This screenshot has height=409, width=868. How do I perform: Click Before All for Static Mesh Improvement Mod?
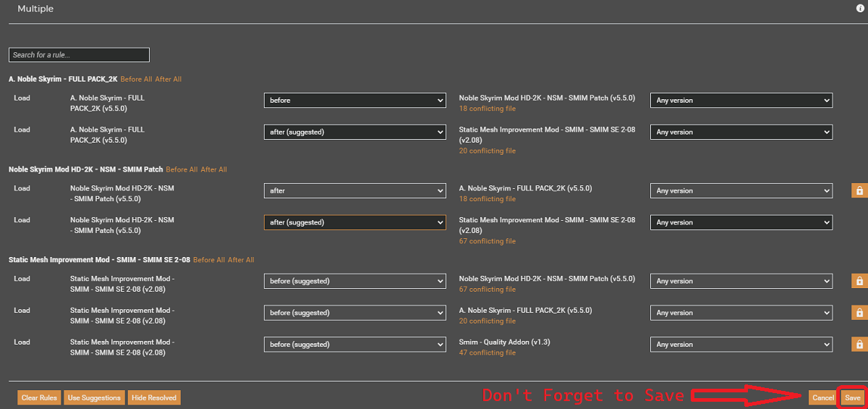[x=209, y=260]
